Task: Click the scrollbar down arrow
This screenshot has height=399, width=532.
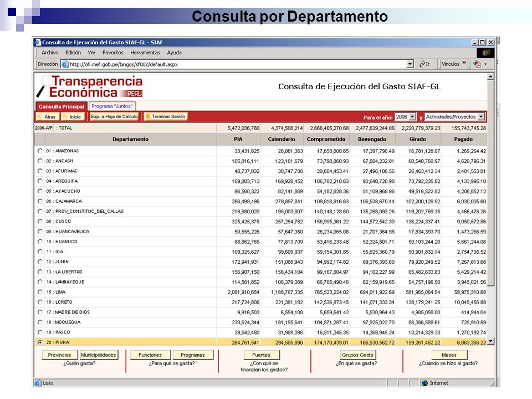Action: click(x=490, y=341)
